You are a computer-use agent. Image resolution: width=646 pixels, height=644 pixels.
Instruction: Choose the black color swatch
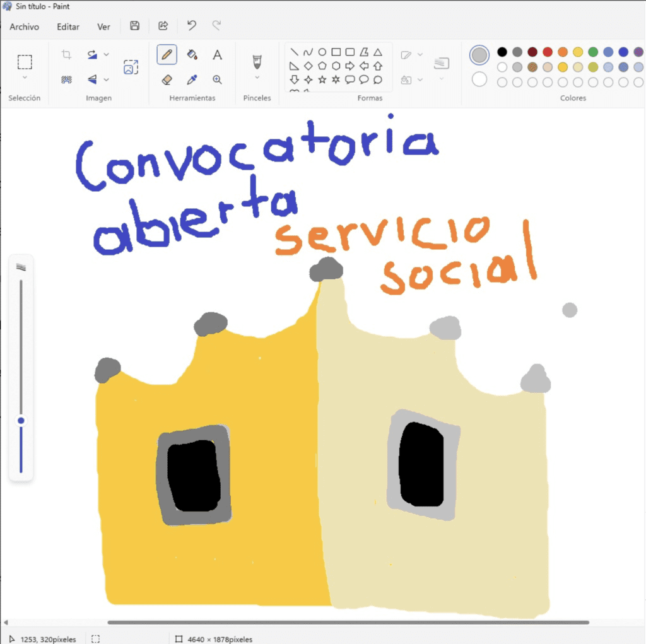tap(502, 52)
